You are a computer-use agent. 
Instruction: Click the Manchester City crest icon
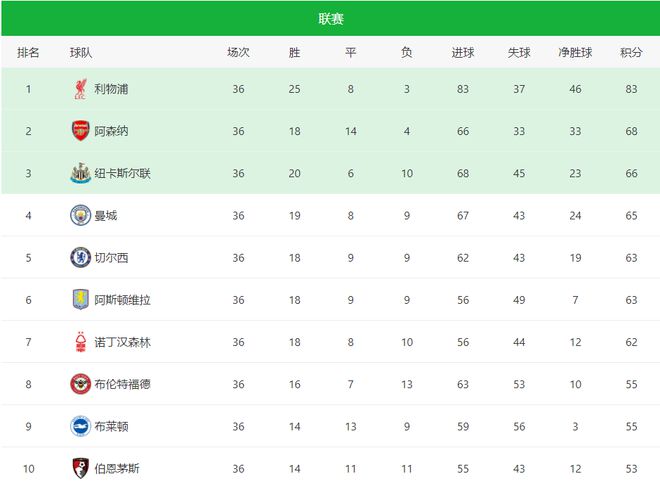[80, 215]
